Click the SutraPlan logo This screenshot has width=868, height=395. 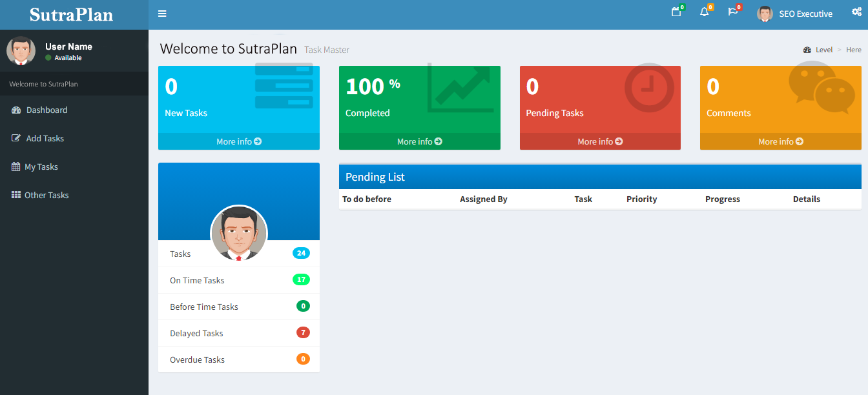[72, 14]
